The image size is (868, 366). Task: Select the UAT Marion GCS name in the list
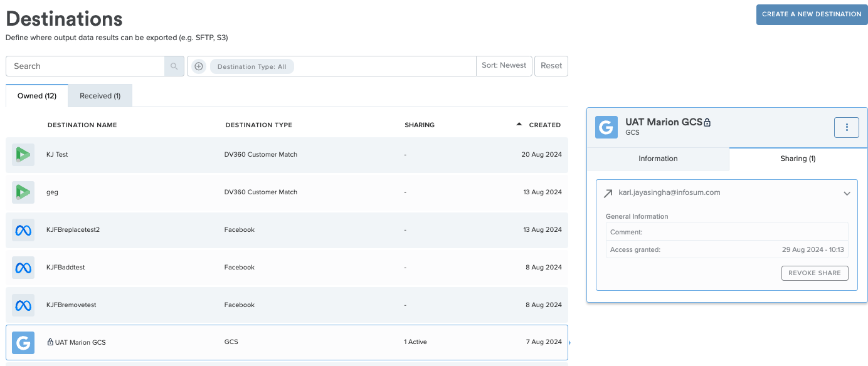[80, 342]
